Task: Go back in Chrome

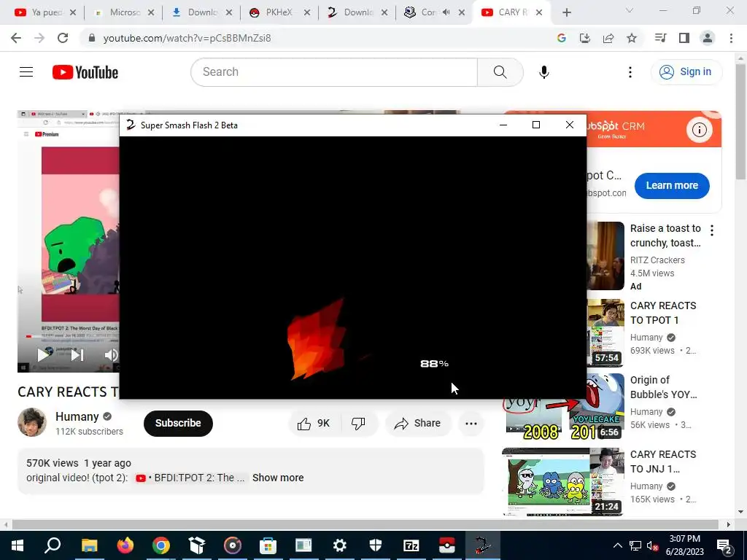Action: (x=16, y=38)
